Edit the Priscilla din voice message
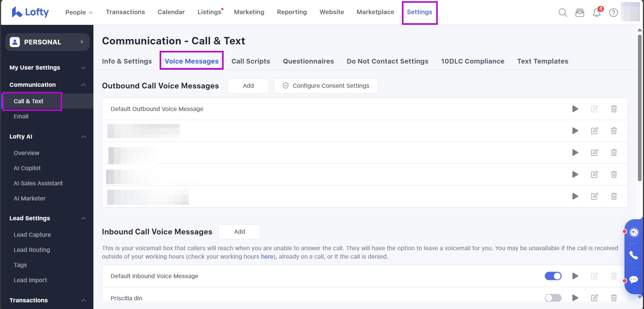Image resolution: width=644 pixels, height=309 pixels. point(594,298)
